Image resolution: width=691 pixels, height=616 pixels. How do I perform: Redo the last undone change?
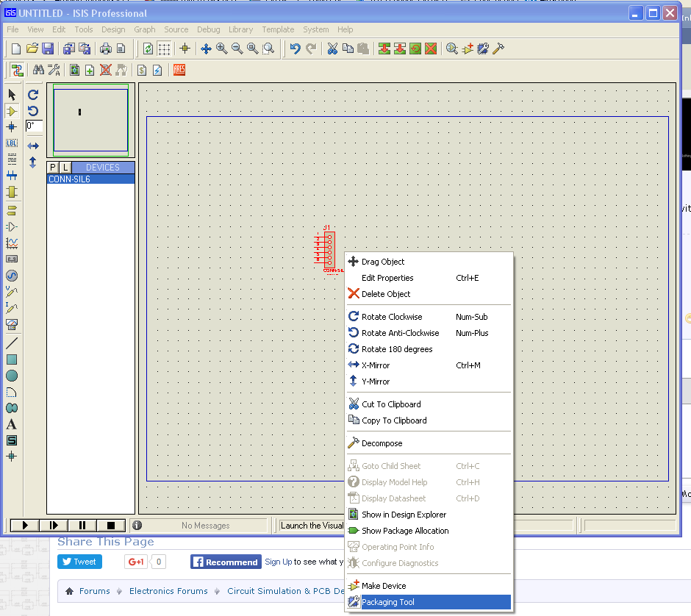(311, 49)
